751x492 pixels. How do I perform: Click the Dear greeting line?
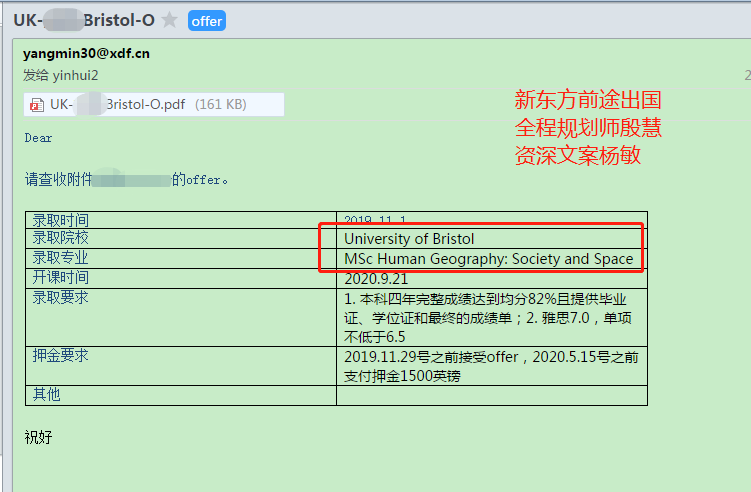point(38,138)
